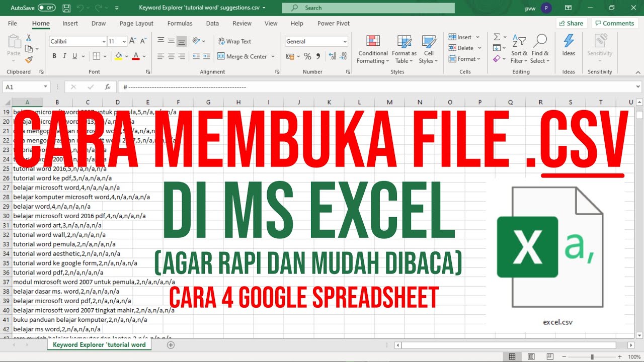Switch to Normal view in status bar
Image resolution: width=644 pixels, height=362 pixels.
[512, 356]
